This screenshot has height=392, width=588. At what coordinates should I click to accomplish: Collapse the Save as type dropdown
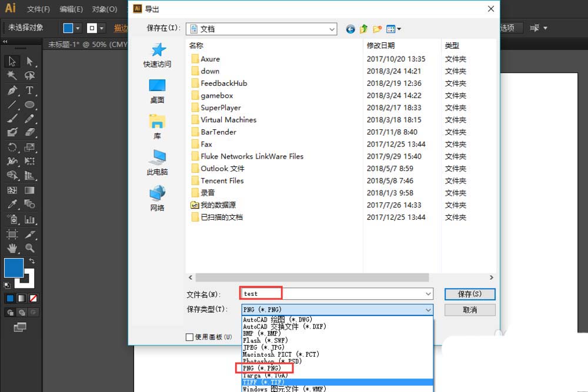428,310
